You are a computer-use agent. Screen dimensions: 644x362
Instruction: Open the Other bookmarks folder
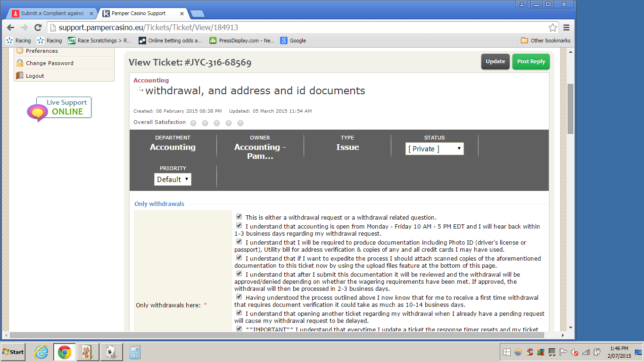[x=545, y=41]
